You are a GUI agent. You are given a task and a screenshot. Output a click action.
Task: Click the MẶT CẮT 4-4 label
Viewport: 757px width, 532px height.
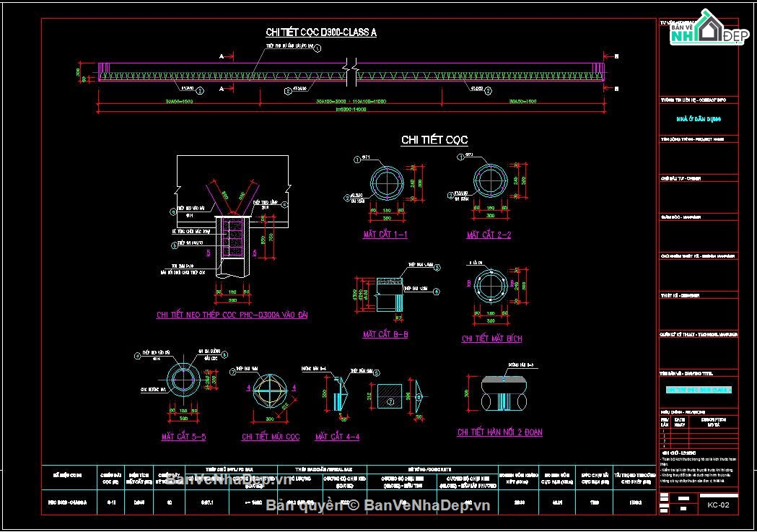(x=338, y=437)
